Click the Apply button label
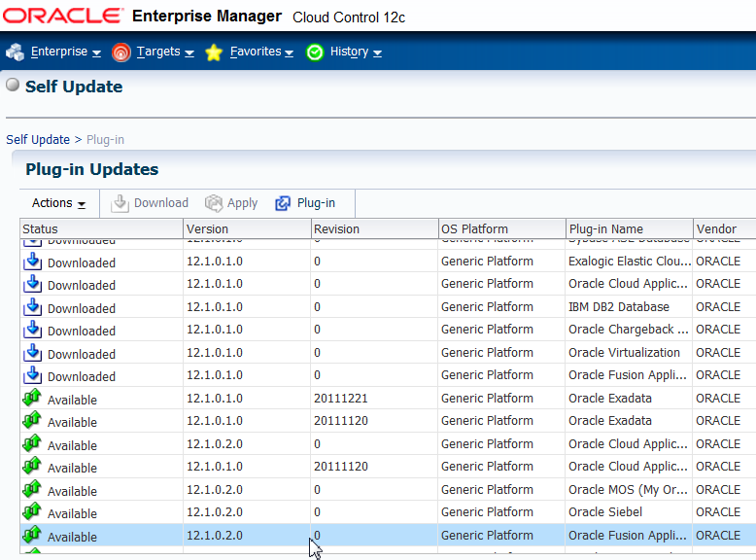Viewport: 756px width, 560px height. (243, 203)
